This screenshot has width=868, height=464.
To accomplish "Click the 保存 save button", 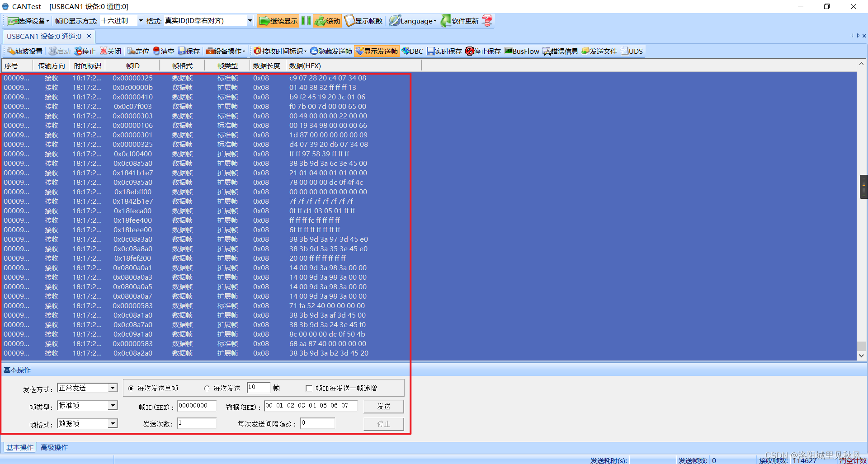I will tap(189, 51).
